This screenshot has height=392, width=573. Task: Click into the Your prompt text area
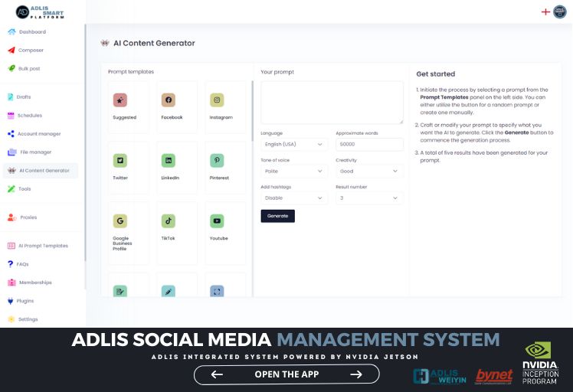332,102
